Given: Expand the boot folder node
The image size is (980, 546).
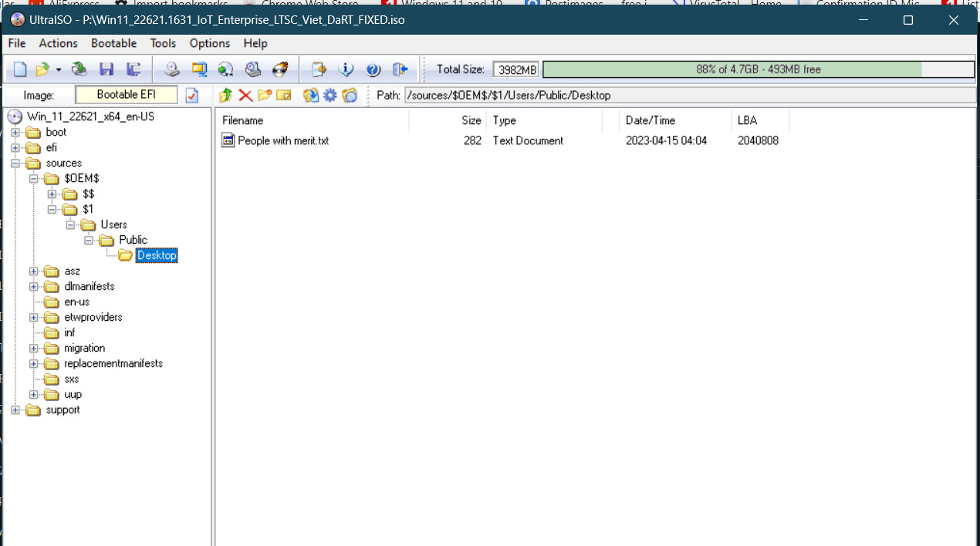Looking at the screenshot, I should (x=15, y=132).
